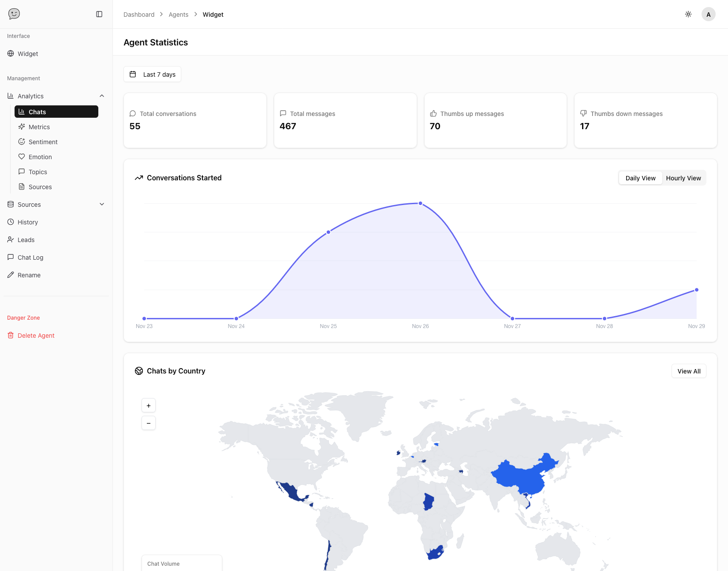
Task: Click the Delete Agent link in Danger Zone
Action: coord(35,335)
